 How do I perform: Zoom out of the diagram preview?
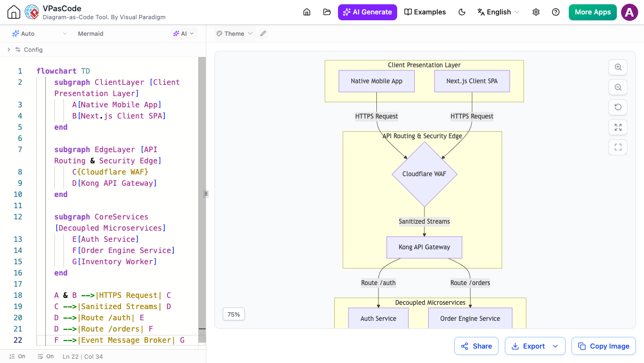click(618, 87)
